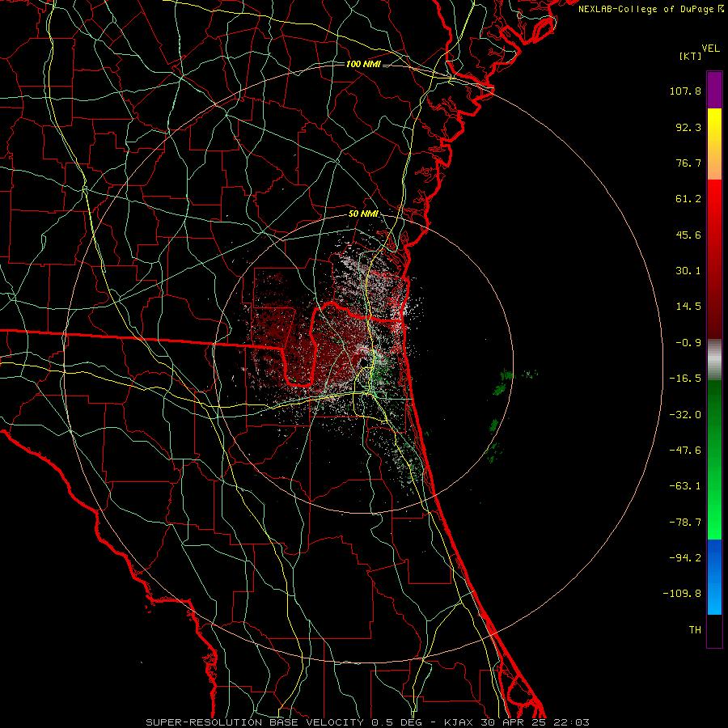Click the 61.2 scale value
The image size is (728, 728).
click(688, 199)
